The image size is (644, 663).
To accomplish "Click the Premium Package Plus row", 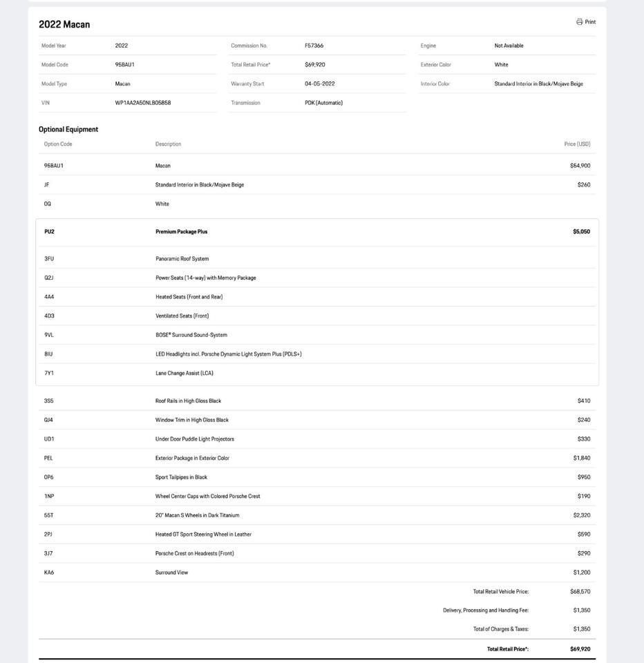I will pyautogui.click(x=182, y=232).
